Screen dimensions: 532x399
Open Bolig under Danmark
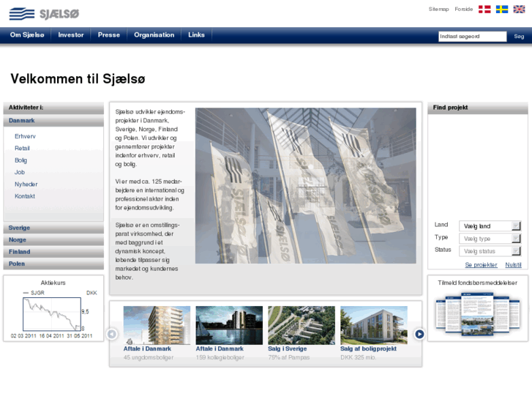tap(20, 160)
